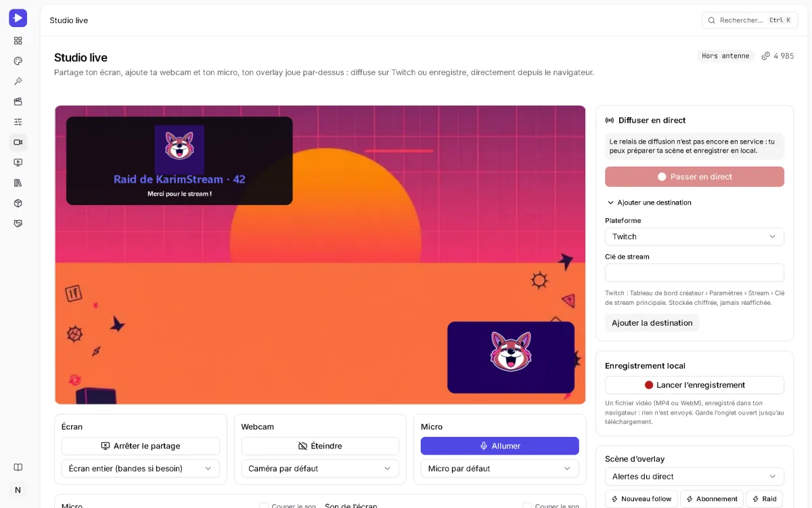Click the lightning icon on Abonnement
The height and width of the screenshot is (508, 812).
pos(690,499)
